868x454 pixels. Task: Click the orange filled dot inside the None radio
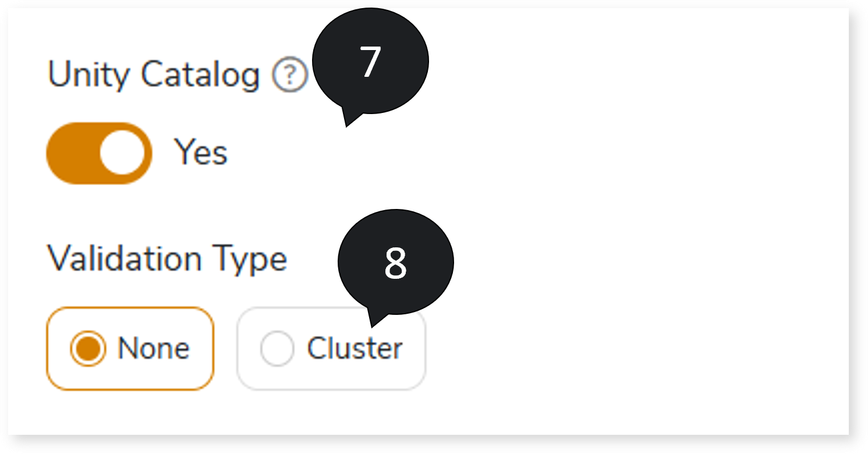tap(88, 349)
